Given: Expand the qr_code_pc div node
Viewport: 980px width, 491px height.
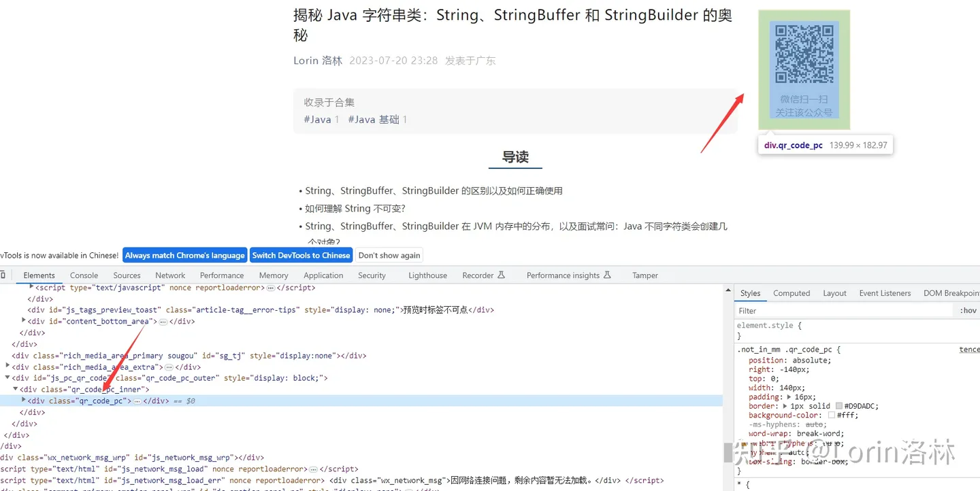Looking at the screenshot, I should click(x=24, y=401).
